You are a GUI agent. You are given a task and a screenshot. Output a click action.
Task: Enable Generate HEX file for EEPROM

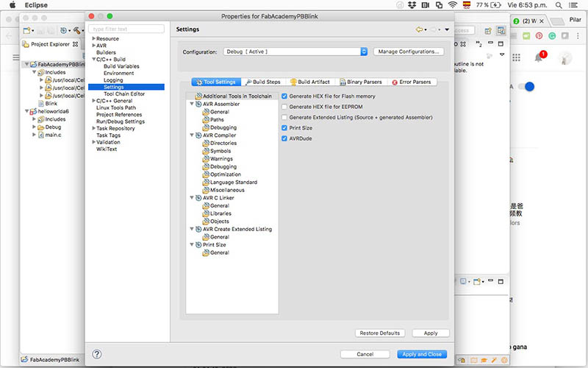pyautogui.click(x=284, y=107)
